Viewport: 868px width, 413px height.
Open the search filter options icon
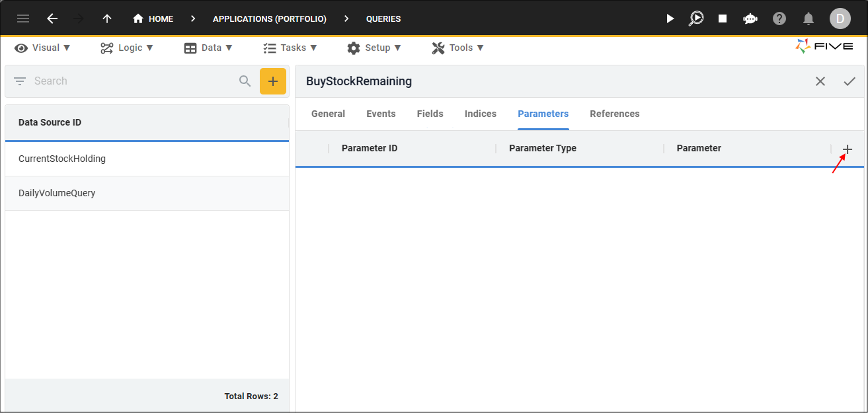pos(20,81)
